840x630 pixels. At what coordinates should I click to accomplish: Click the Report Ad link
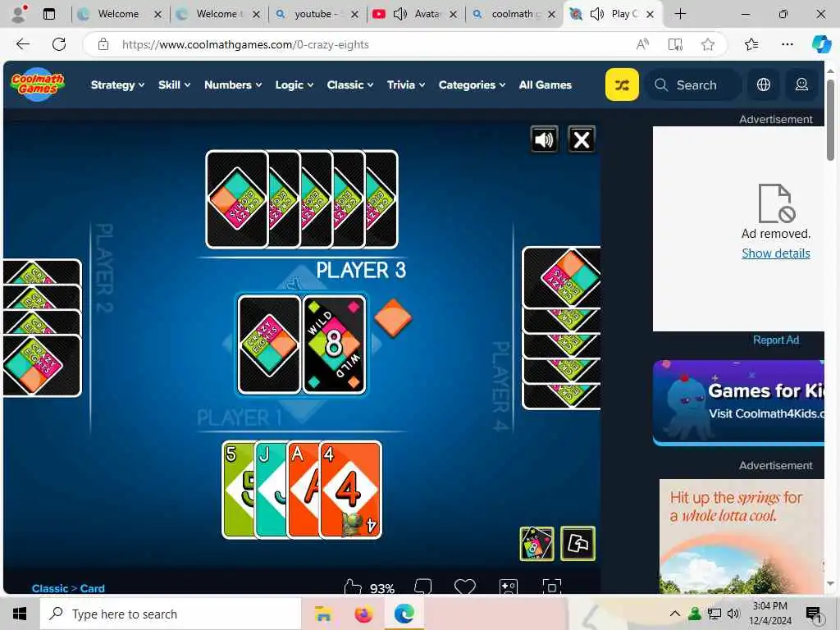coord(776,340)
